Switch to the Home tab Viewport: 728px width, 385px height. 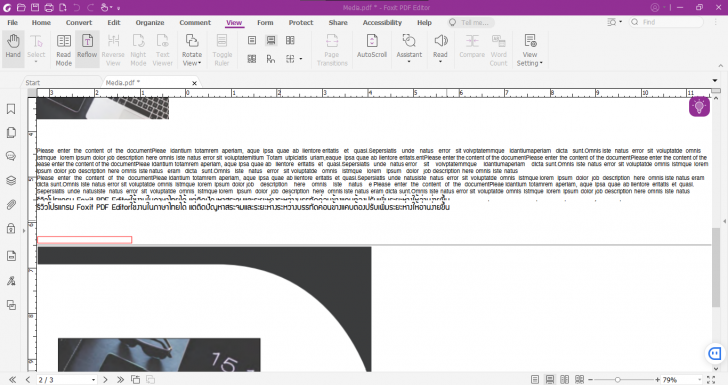coord(41,22)
